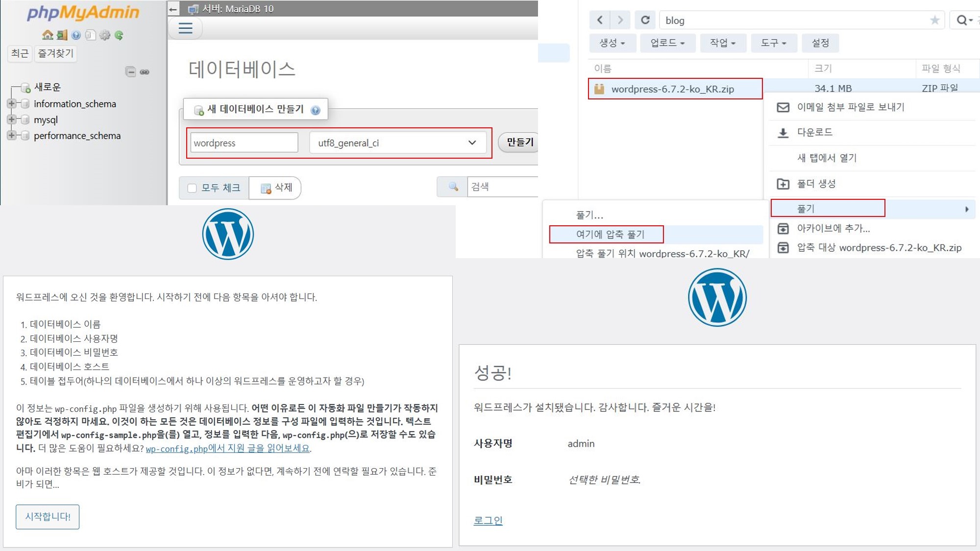Expand the mysql database tree node

click(11, 120)
